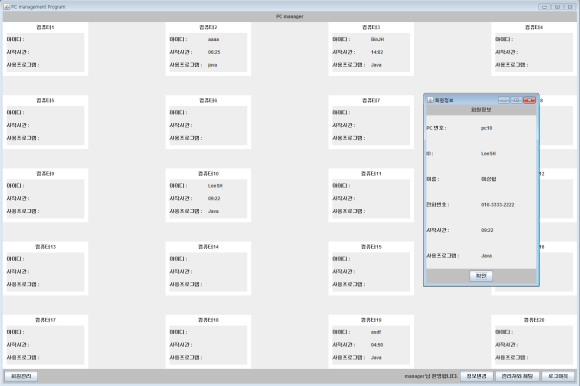
Task: Close the 회원정보 dialog with red X
Action: [529, 100]
